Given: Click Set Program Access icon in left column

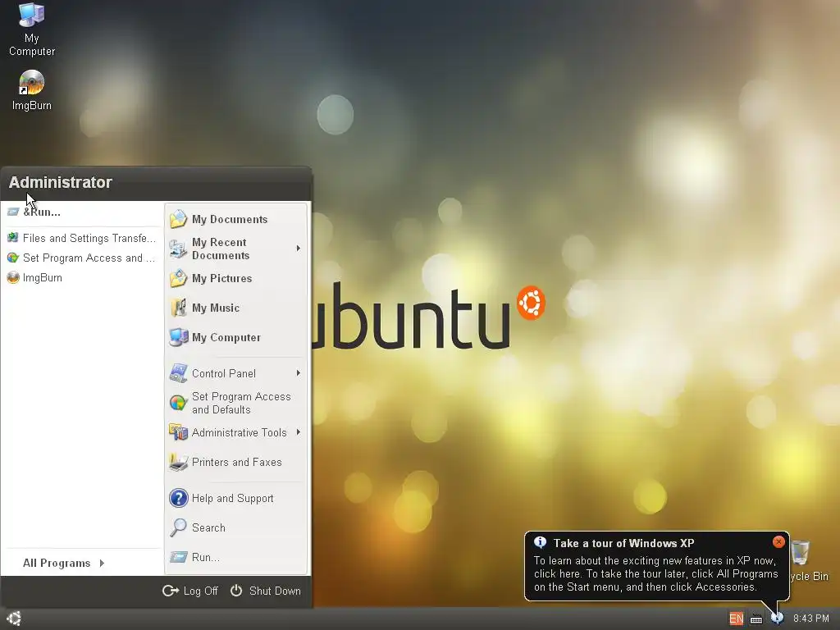Looking at the screenshot, I should click(x=13, y=258).
